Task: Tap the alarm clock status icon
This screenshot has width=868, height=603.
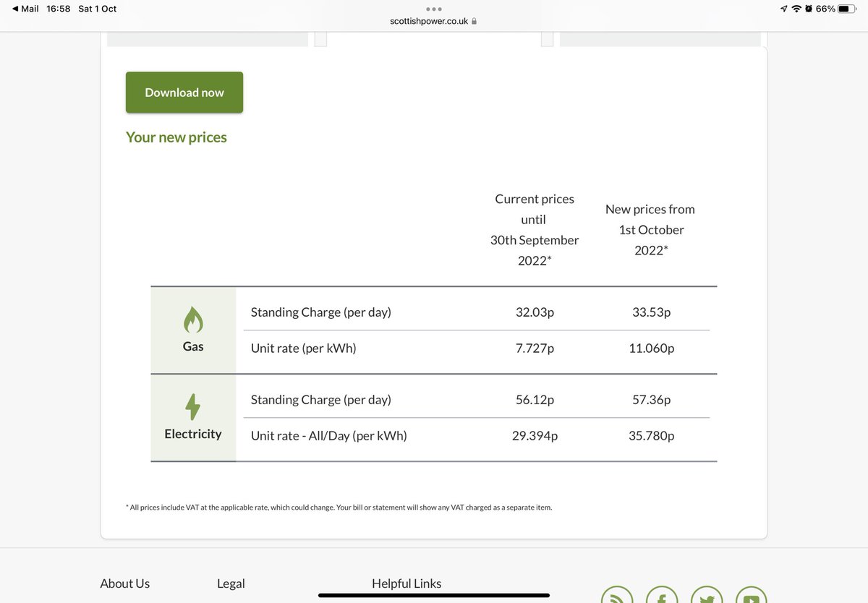Action: 809,9
